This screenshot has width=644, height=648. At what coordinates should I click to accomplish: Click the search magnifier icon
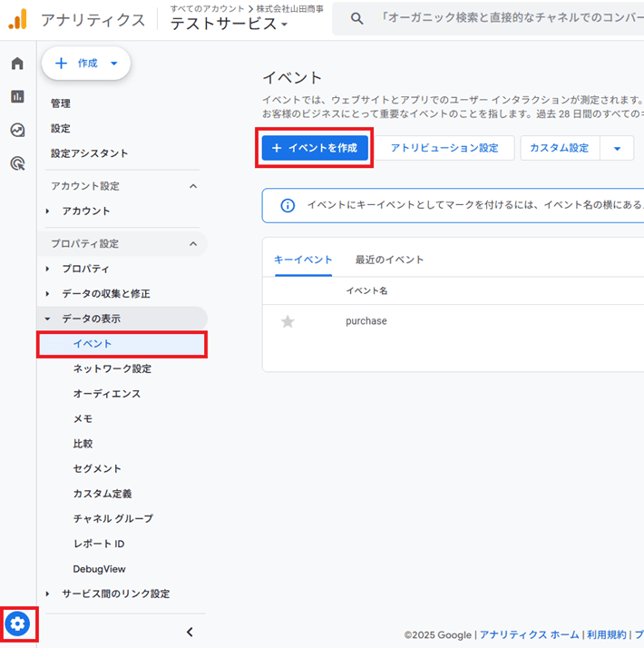point(356,18)
